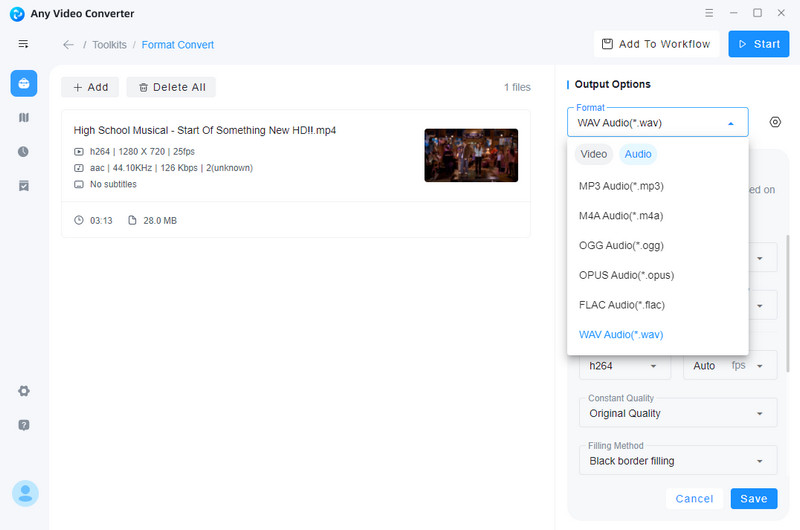Select FLAC Audio(*.flac) format
Screen dimensions: 800x530
pyautogui.click(x=657, y=305)
